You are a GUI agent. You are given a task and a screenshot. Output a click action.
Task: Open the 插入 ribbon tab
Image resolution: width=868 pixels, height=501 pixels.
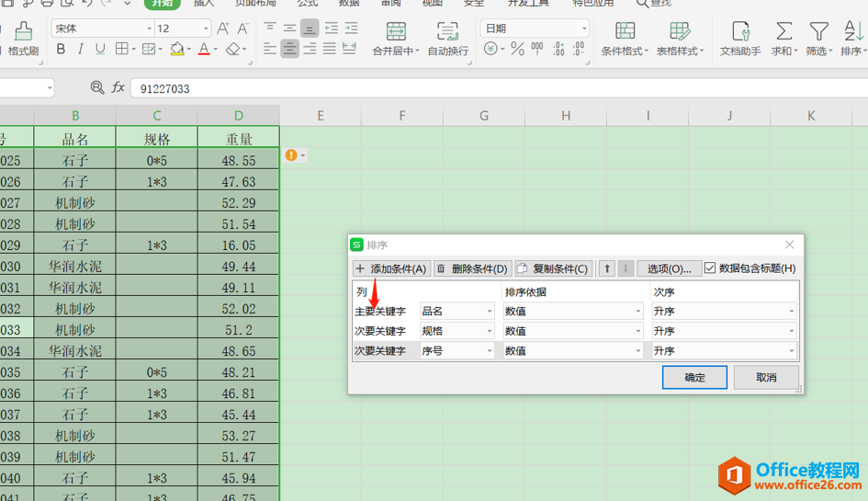pos(204,4)
